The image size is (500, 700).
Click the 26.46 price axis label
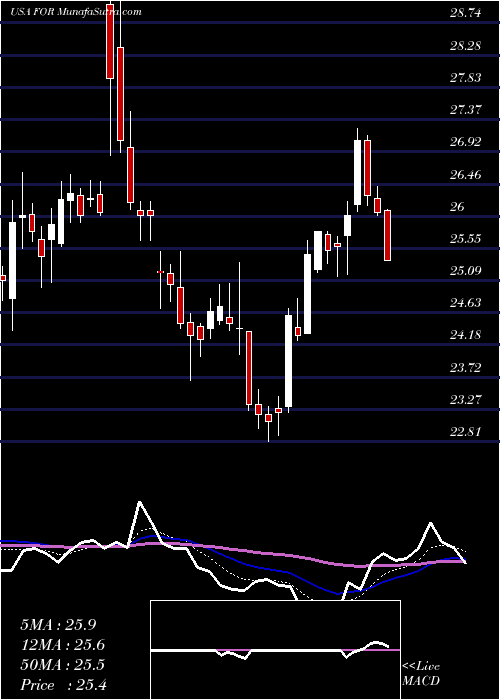click(x=466, y=174)
